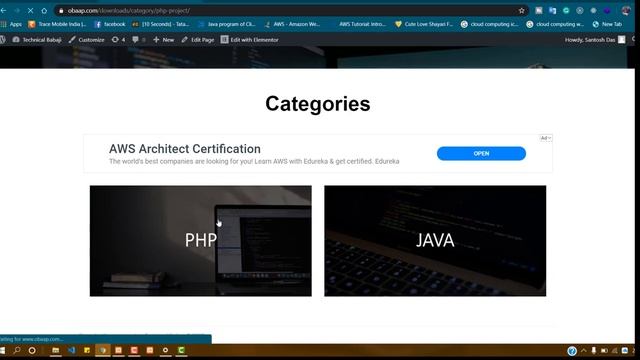Open the New Tab bookmark
The height and width of the screenshot is (360, 640).
point(607,24)
